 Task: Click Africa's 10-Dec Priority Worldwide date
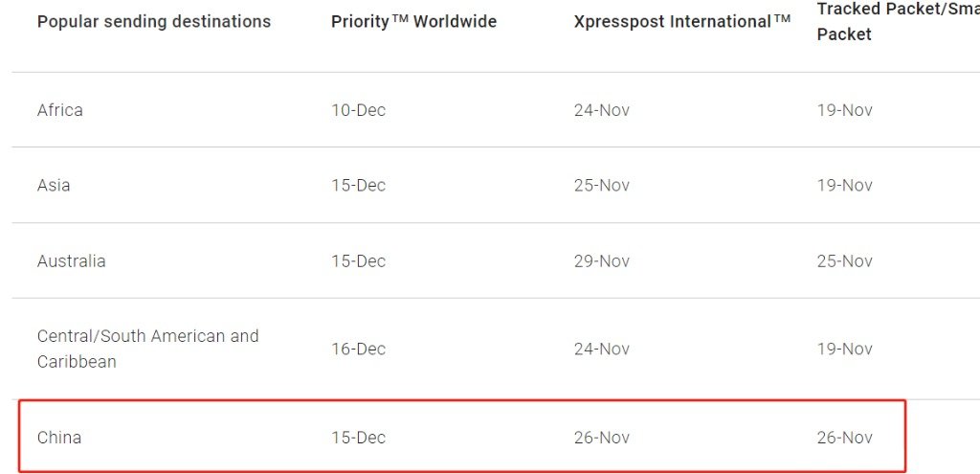[359, 110]
